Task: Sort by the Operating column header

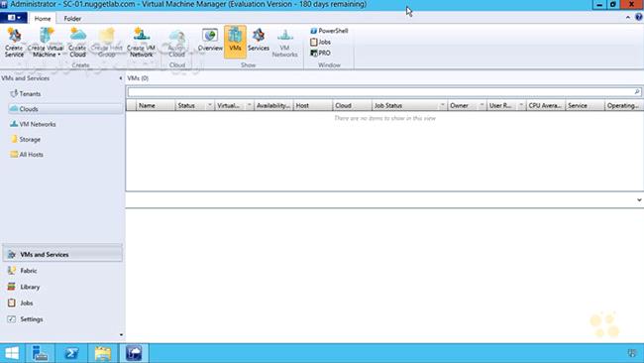Action: click(624, 106)
